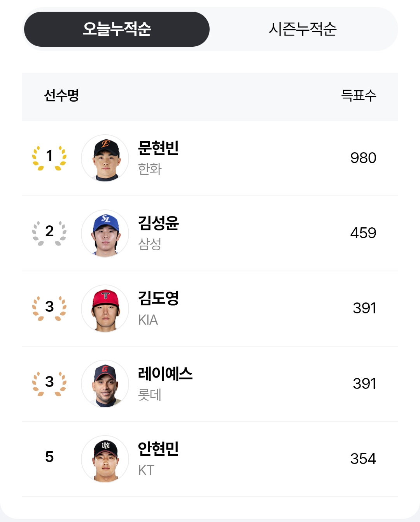This screenshot has height=522, width=420.
Task: Click player name 문현빈
Action: [x=158, y=148]
